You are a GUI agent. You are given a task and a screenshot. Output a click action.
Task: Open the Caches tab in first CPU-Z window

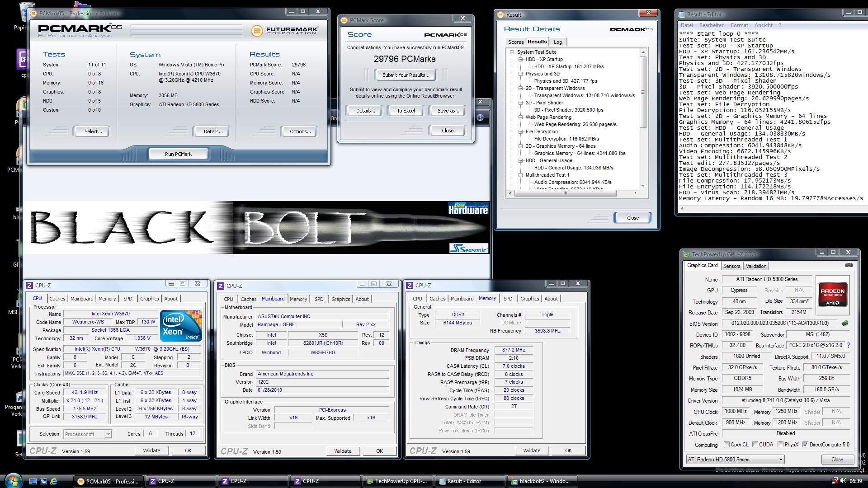click(x=57, y=299)
